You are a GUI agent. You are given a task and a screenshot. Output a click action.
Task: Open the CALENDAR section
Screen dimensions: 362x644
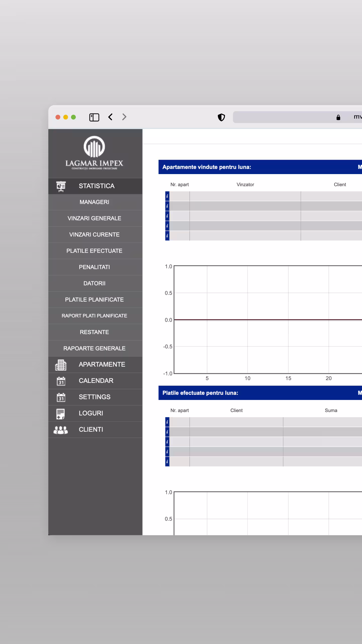(95, 381)
